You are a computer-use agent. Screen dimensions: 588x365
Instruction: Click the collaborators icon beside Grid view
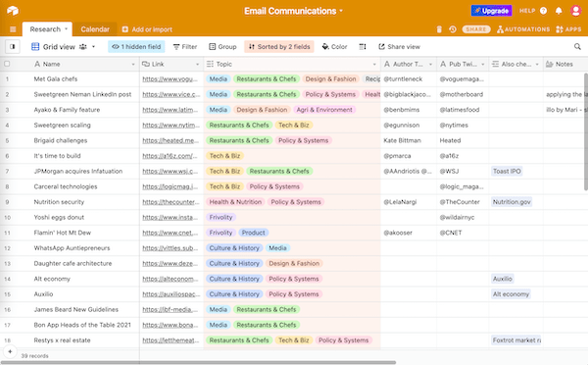pyautogui.click(x=83, y=46)
